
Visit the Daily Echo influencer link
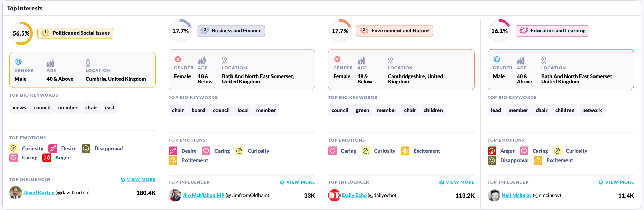tap(354, 195)
